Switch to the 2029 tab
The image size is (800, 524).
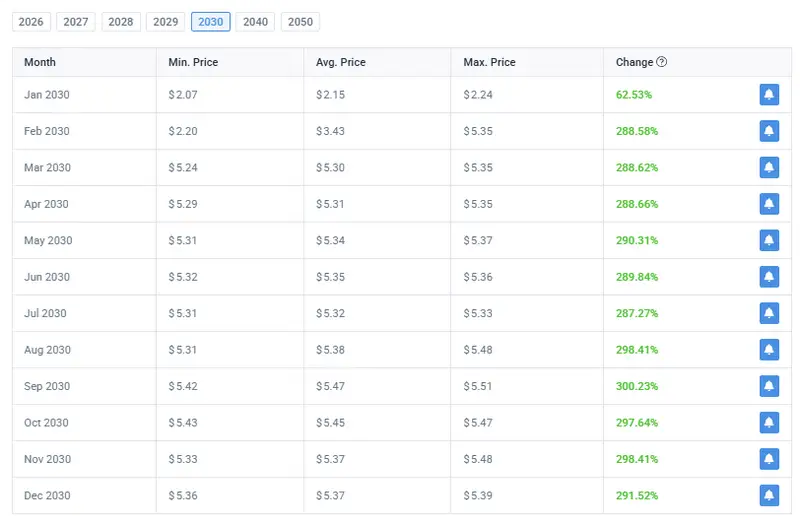tap(166, 22)
